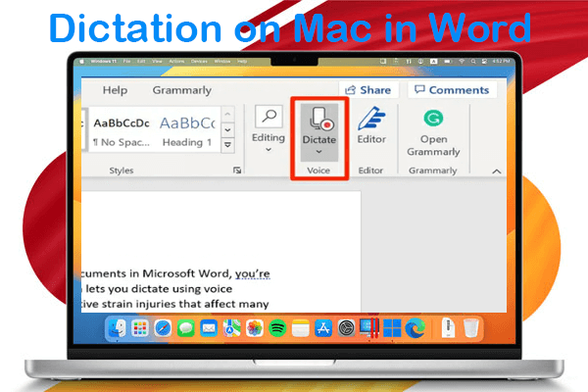
Task: Expand the Editing dropdown chevron
Action: [269, 150]
